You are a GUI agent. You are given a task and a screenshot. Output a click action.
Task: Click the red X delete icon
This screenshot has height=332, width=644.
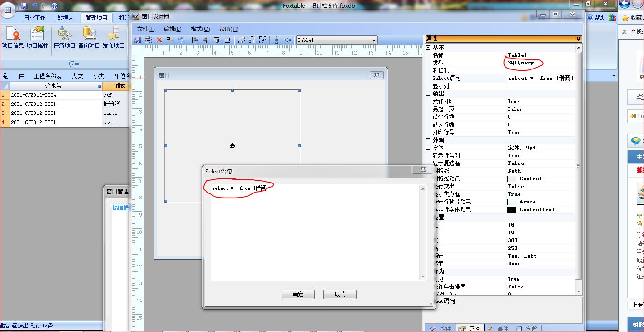click(x=159, y=40)
